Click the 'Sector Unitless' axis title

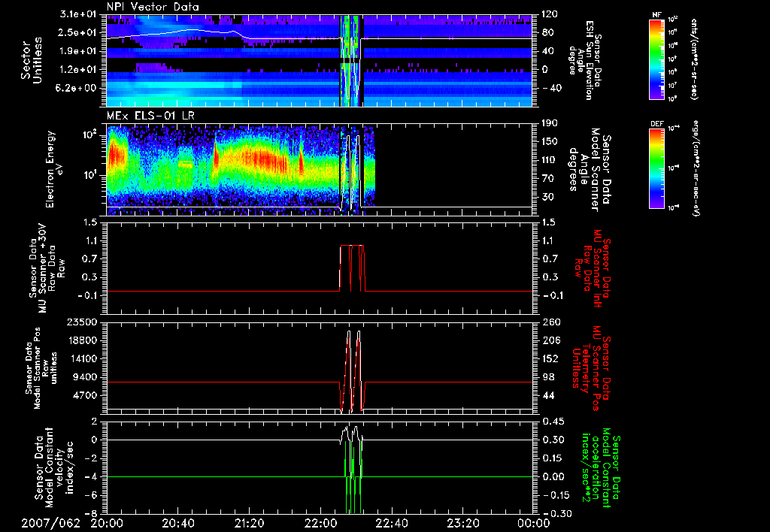32,60
